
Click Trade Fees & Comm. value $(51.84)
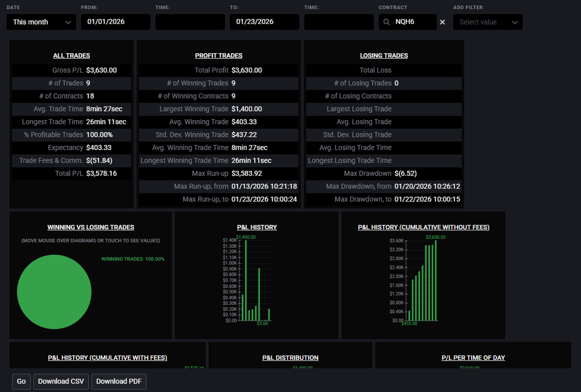[x=99, y=161]
